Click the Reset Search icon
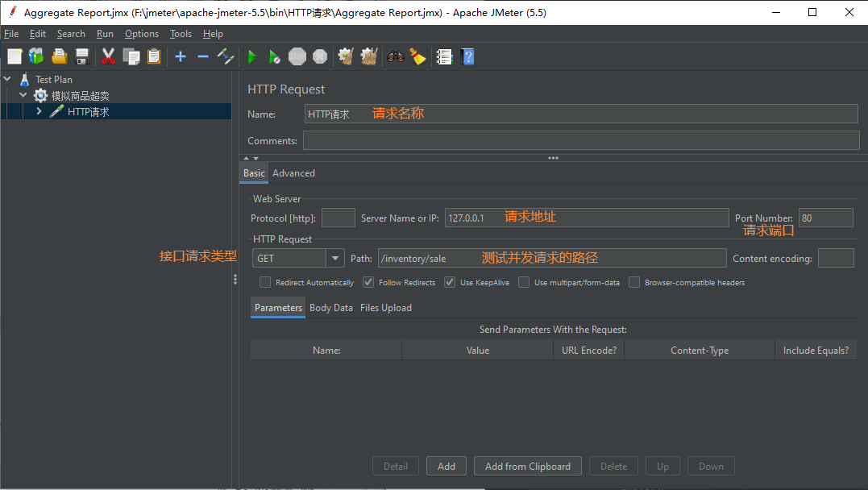The image size is (868, 490). click(x=418, y=56)
